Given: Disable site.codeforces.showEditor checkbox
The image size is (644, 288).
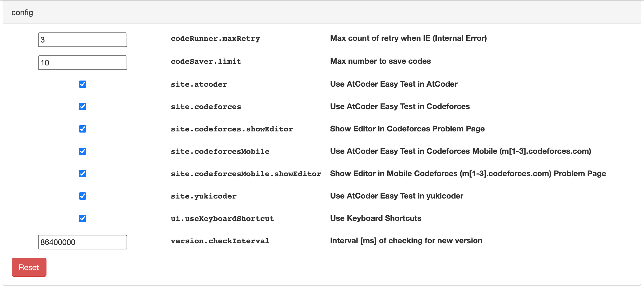Looking at the screenshot, I should click(x=83, y=129).
